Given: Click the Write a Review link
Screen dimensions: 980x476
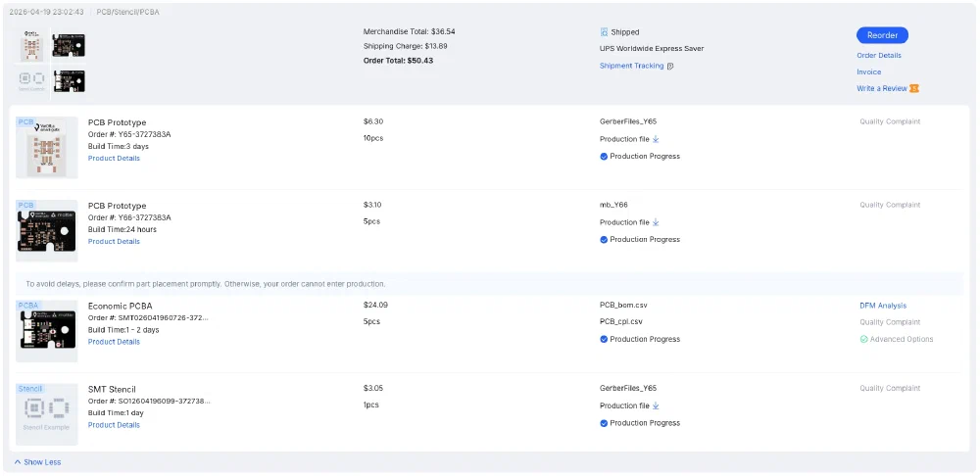Looking at the screenshot, I should (x=881, y=89).
